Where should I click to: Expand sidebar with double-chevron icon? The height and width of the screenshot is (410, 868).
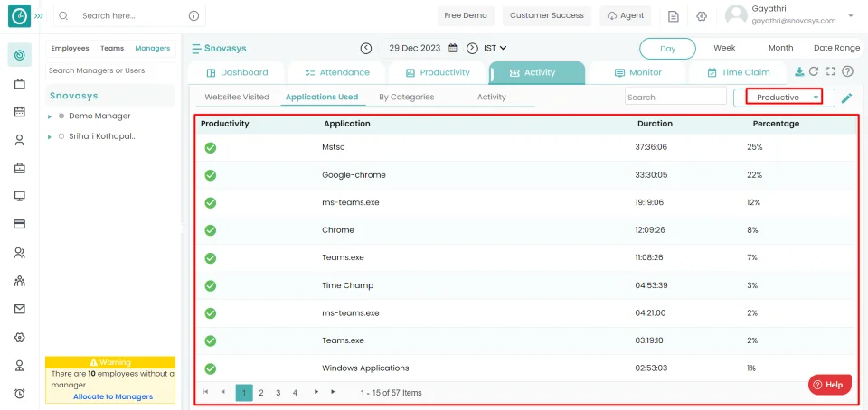click(x=38, y=16)
